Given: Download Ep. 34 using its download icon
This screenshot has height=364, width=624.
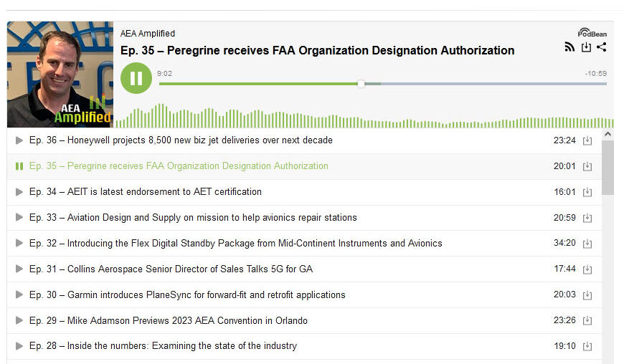Looking at the screenshot, I should point(587,192).
